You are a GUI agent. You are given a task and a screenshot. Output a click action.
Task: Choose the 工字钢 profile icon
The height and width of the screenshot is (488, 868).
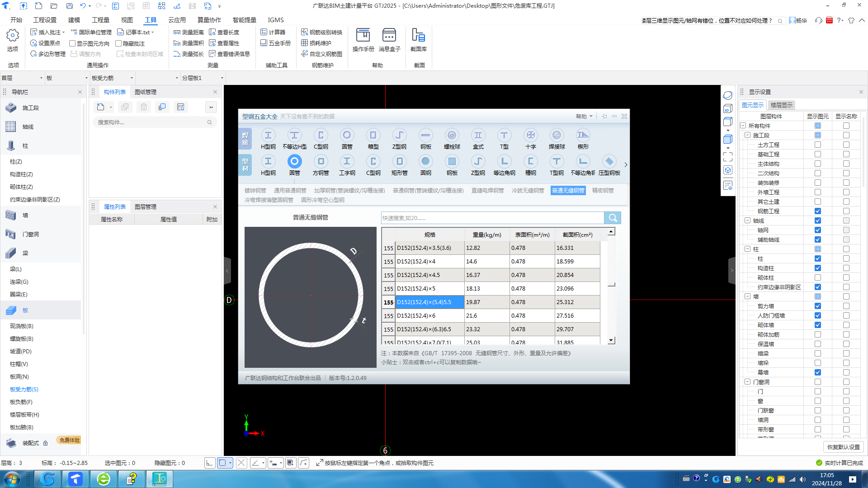point(347,161)
